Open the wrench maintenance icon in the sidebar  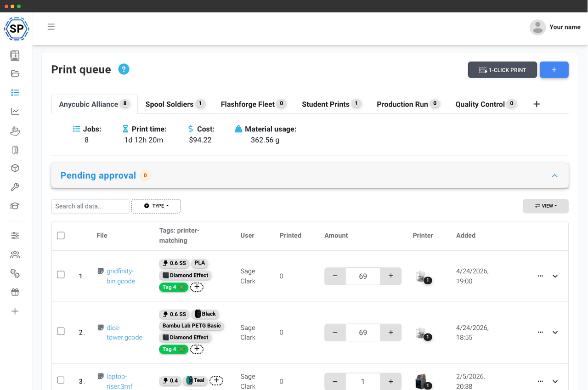[x=15, y=187]
